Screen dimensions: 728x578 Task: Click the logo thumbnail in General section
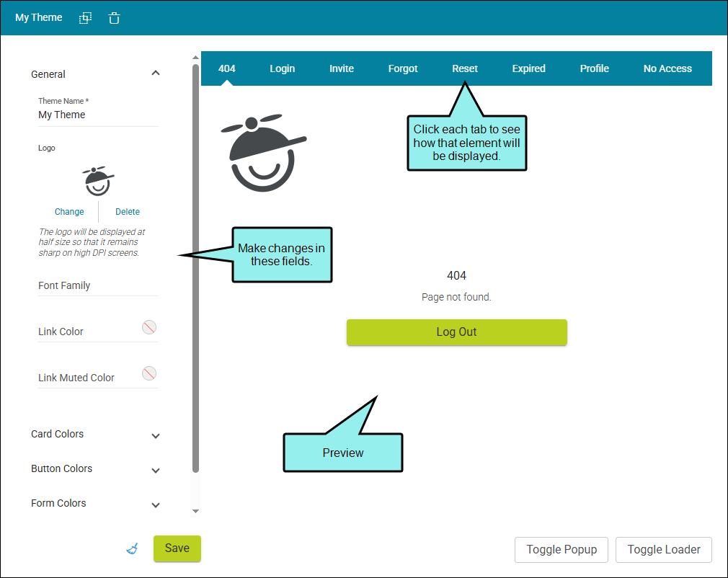tap(98, 181)
